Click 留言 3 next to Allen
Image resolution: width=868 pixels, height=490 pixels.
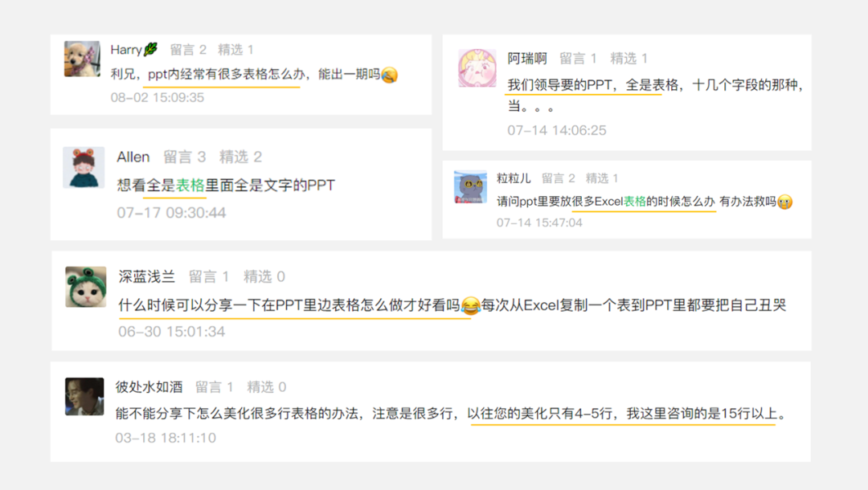pos(184,157)
